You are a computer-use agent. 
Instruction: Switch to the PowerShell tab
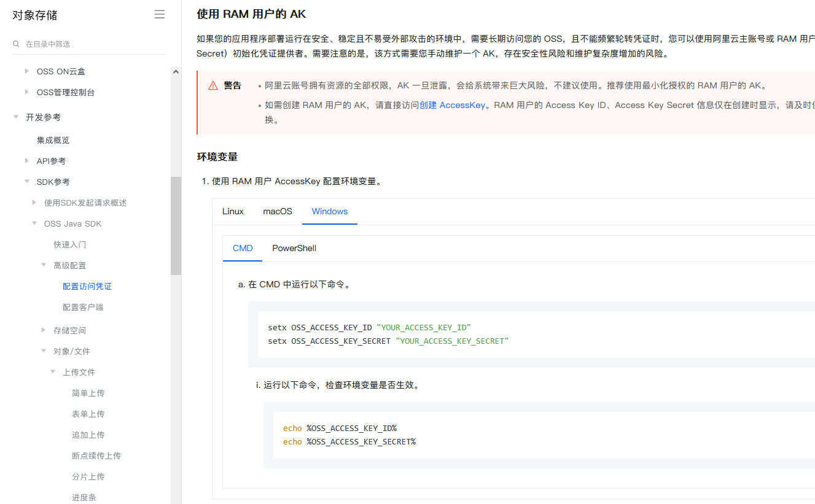click(x=294, y=248)
